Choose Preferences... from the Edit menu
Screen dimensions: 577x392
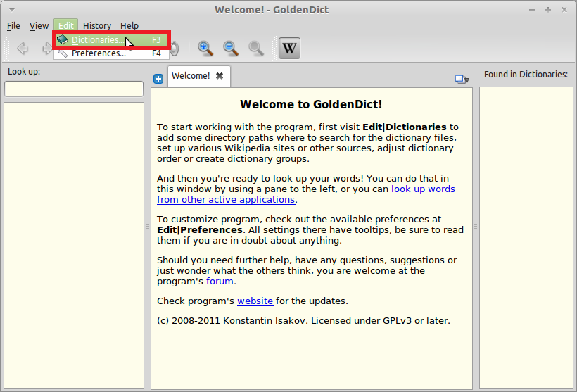click(111, 53)
